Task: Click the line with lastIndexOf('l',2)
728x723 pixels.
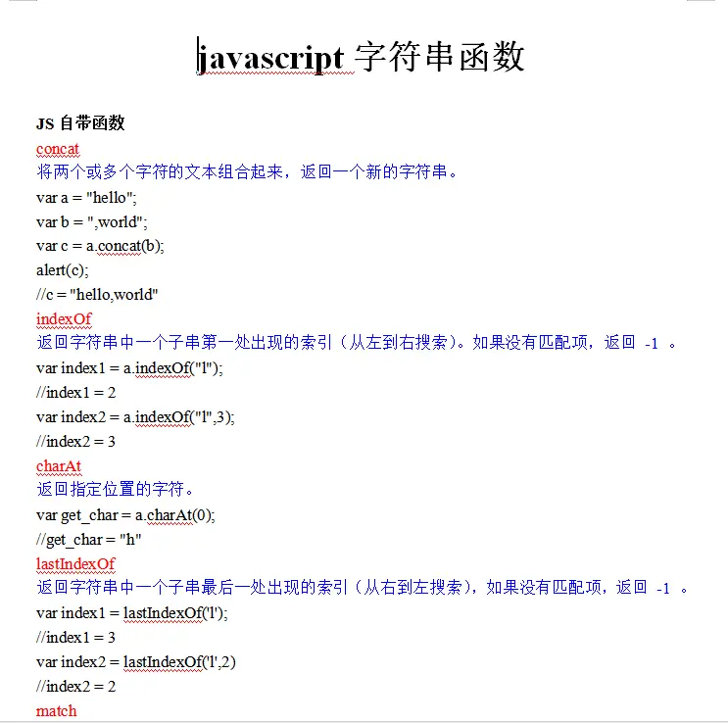Action: coord(135,662)
